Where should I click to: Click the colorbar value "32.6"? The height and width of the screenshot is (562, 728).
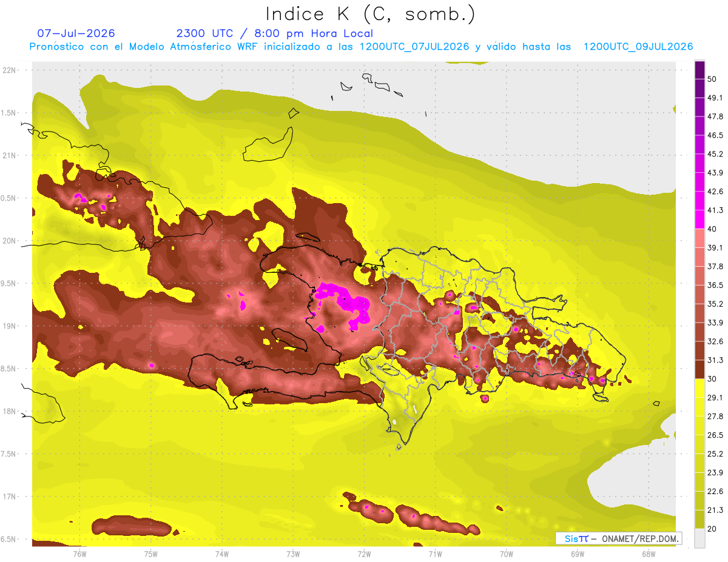[715, 341]
